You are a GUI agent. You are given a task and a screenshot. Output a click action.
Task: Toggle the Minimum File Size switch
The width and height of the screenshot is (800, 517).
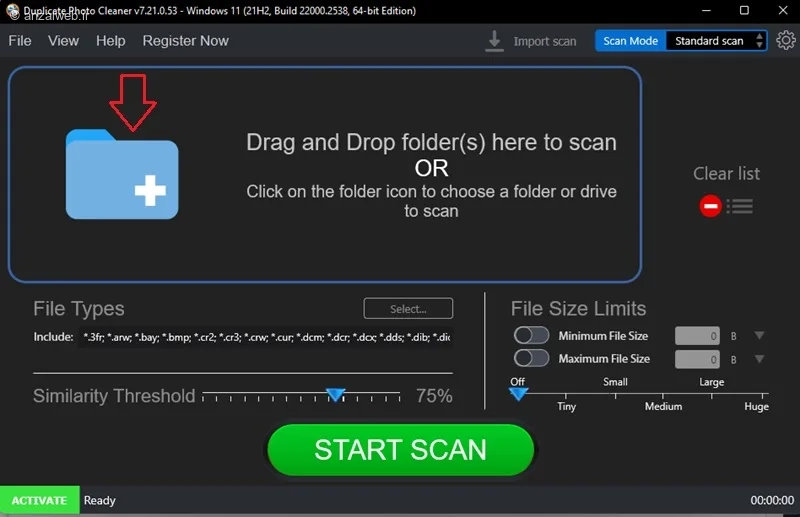(x=531, y=335)
